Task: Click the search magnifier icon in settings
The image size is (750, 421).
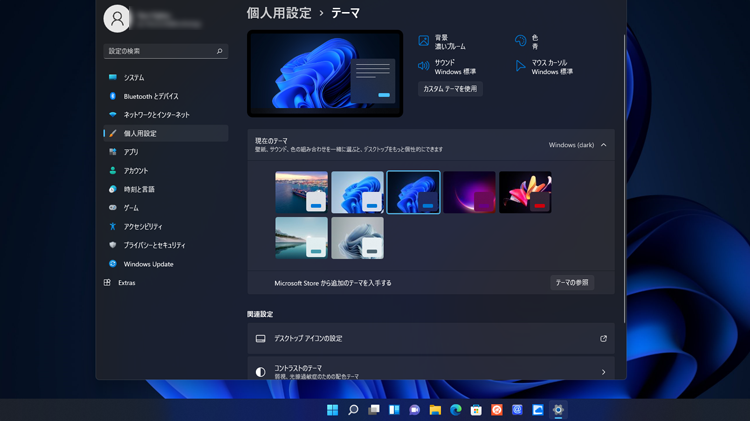Action: (220, 51)
